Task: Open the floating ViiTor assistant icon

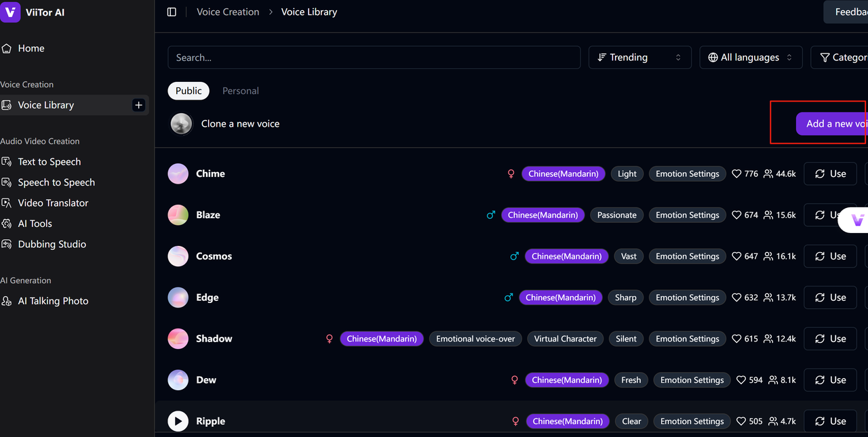Action: pyautogui.click(x=856, y=220)
